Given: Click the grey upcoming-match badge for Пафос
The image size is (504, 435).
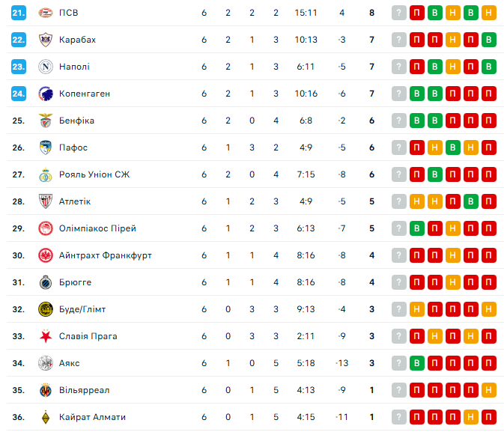Looking at the screenshot, I should [x=399, y=147].
